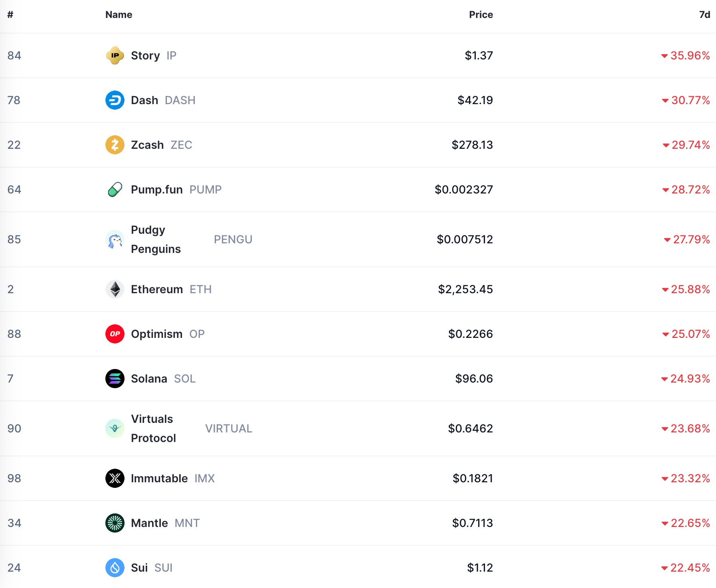716x588 pixels.
Task: Click the Mantle sunburst icon
Action: [x=115, y=523]
